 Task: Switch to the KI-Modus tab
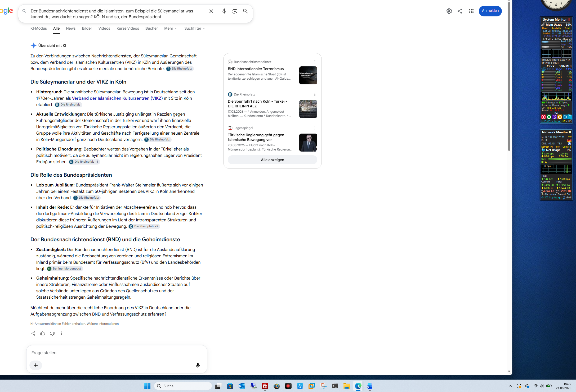(39, 28)
